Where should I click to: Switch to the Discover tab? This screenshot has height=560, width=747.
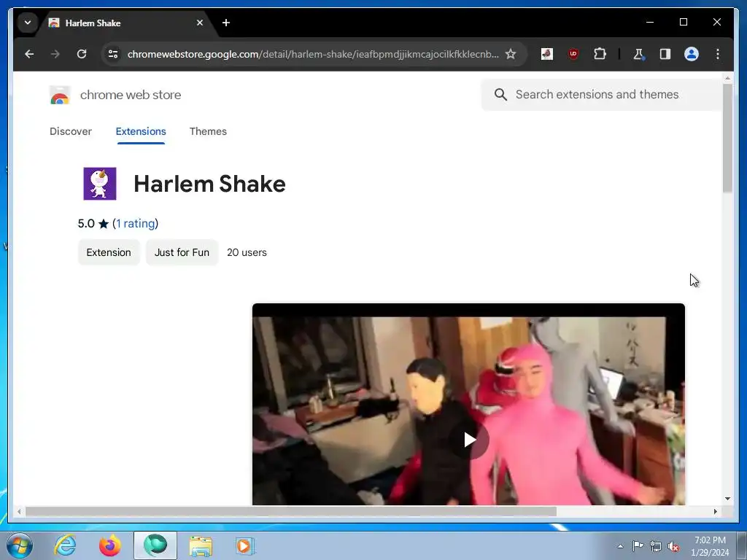71,131
